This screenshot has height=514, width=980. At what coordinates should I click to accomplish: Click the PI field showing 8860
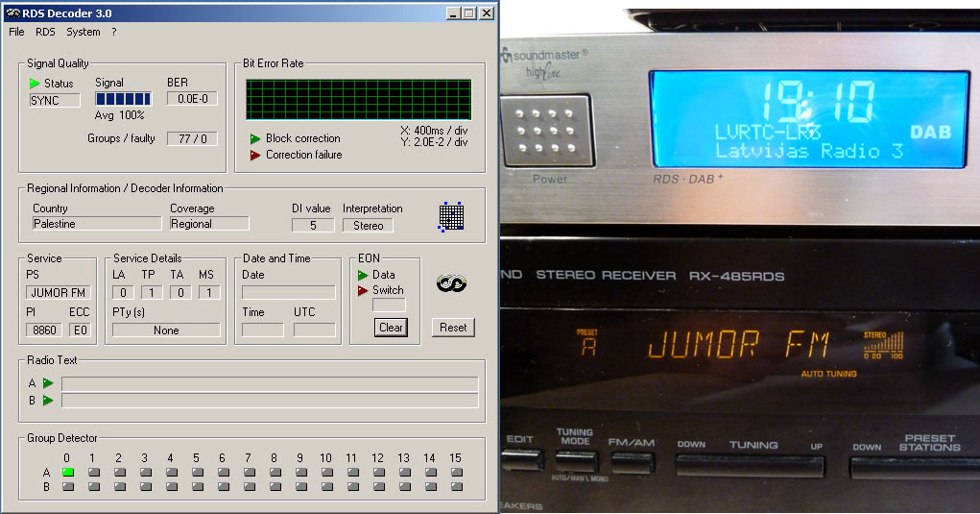[x=44, y=330]
